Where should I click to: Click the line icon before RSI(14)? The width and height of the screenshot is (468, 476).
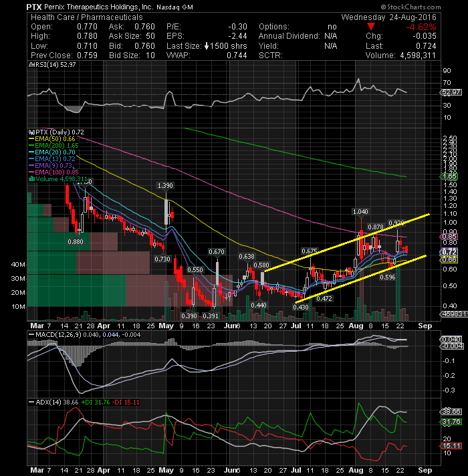[31, 65]
